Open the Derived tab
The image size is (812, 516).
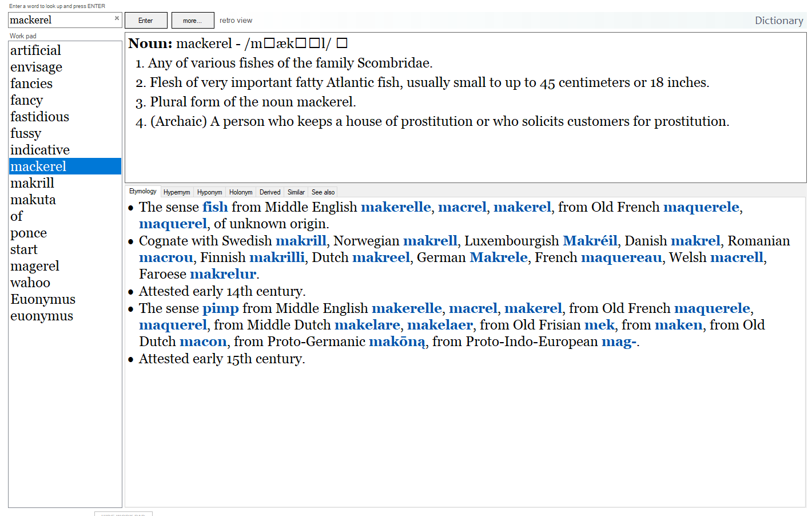coord(270,192)
